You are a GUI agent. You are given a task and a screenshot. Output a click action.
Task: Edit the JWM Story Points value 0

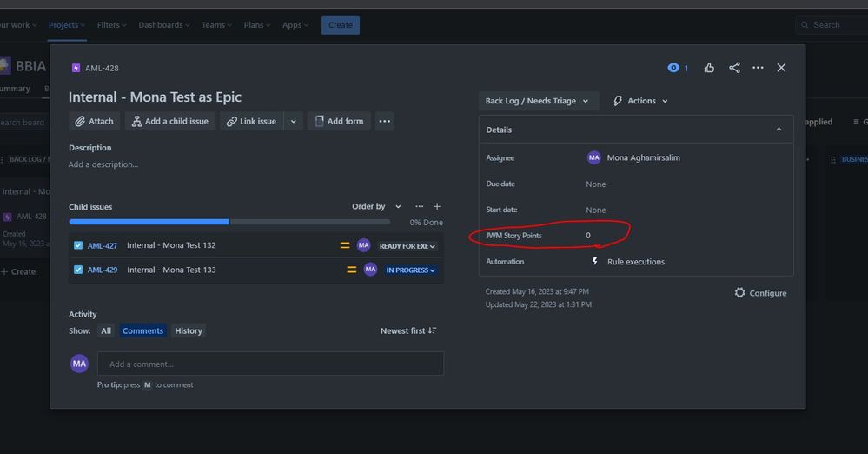point(588,236)
